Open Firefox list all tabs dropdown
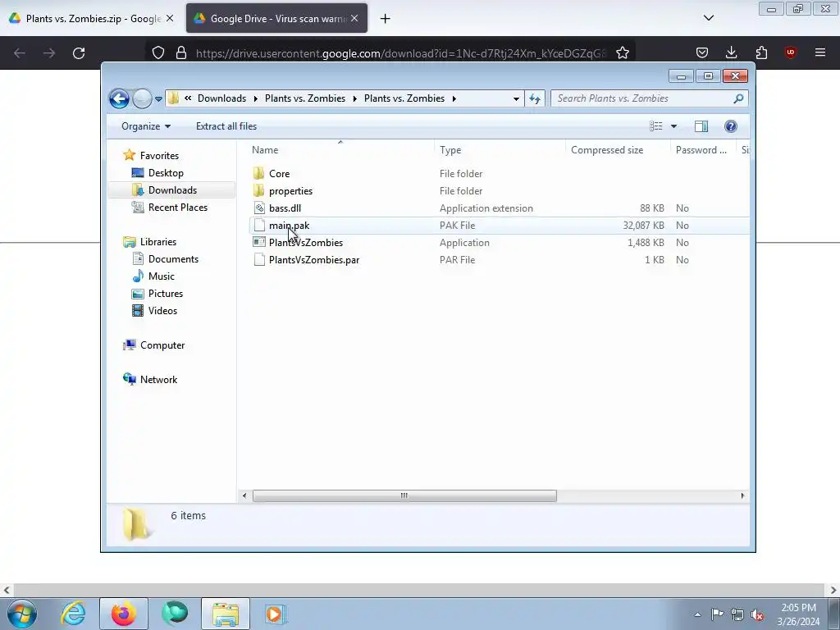This screenshot has width=840, height=630. [709, 18]
